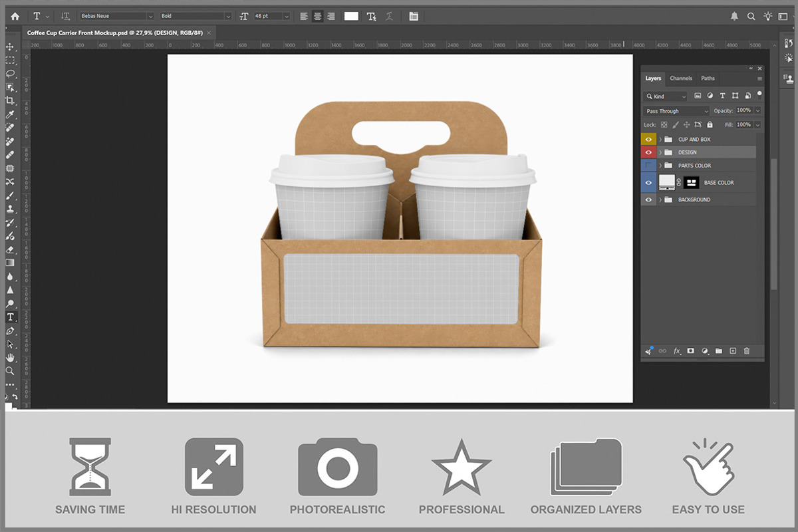Toggle lock all padlock icon
This screenshot has width=798, height=532.
point(710,124)
